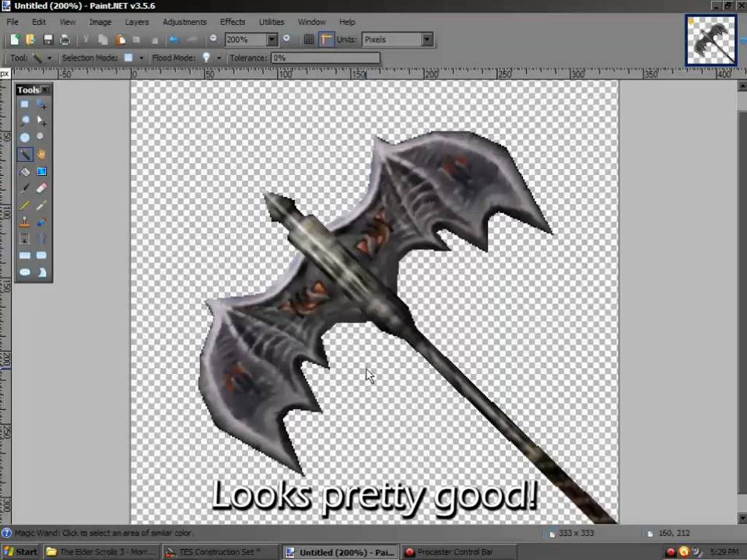
Task: Open the zoom level dropdown
Action: (x=271, y=39)
